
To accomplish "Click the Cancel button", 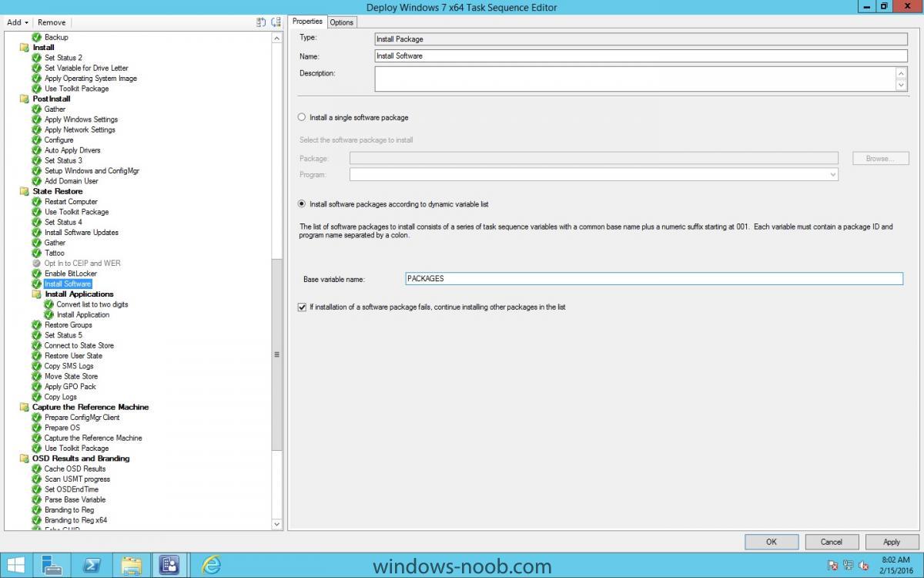I will tap(832, 542).
